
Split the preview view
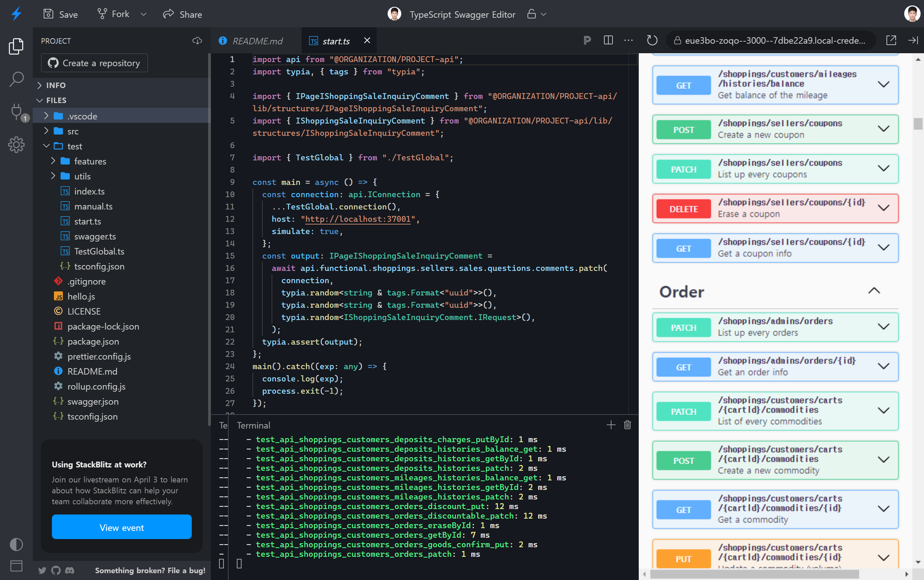[608, 40]
